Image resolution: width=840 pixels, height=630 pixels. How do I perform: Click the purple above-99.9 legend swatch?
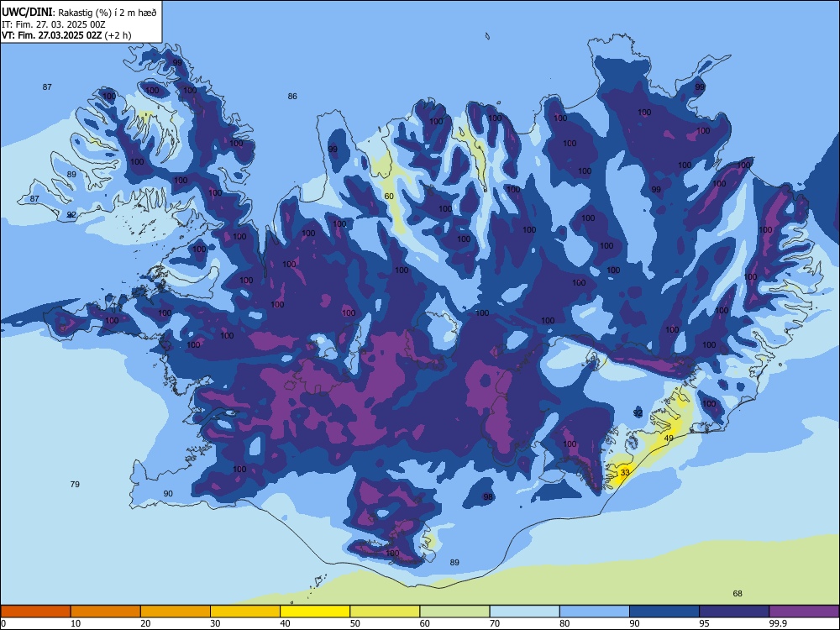pyautogui.click(x=804, y=612)
